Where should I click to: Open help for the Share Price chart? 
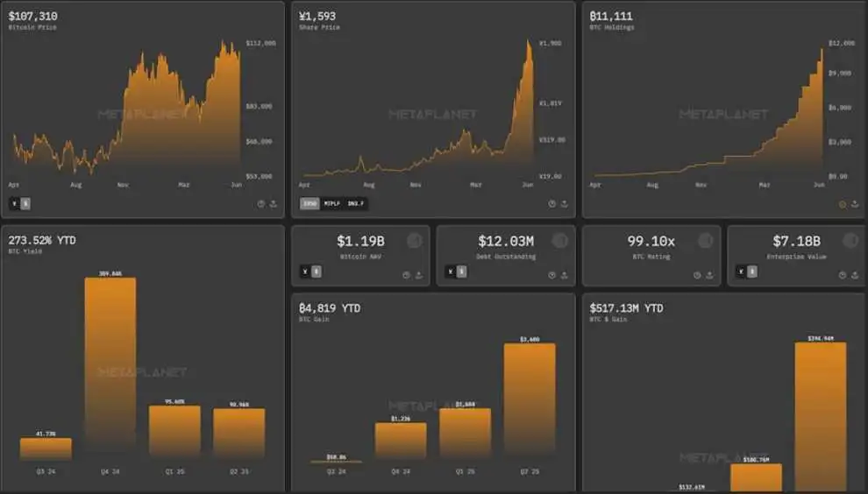point(552,203)
